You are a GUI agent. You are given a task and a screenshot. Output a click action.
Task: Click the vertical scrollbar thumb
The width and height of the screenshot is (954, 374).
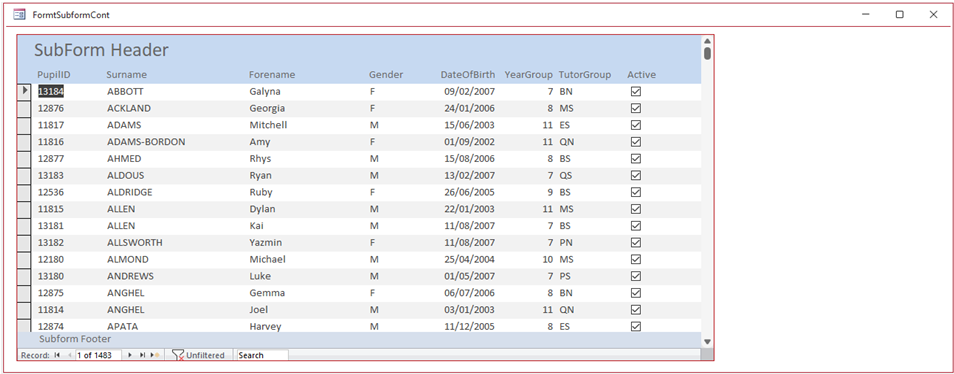(x=707, y=54)
